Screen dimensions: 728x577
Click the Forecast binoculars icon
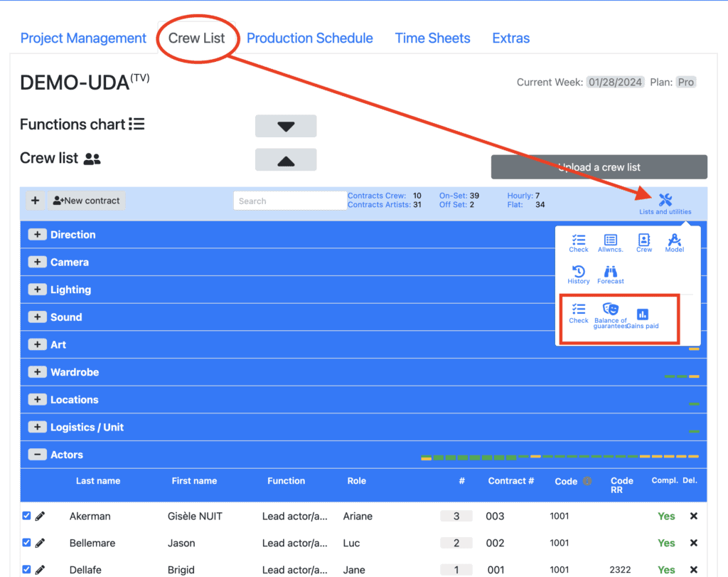(x=610, y=272)
